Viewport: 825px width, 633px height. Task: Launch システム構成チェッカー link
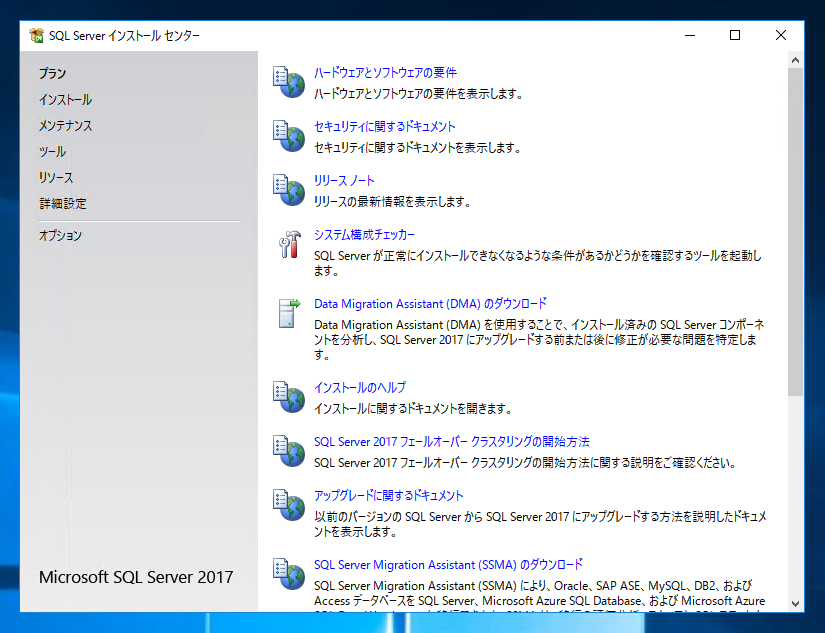click(x=364, y=235)
